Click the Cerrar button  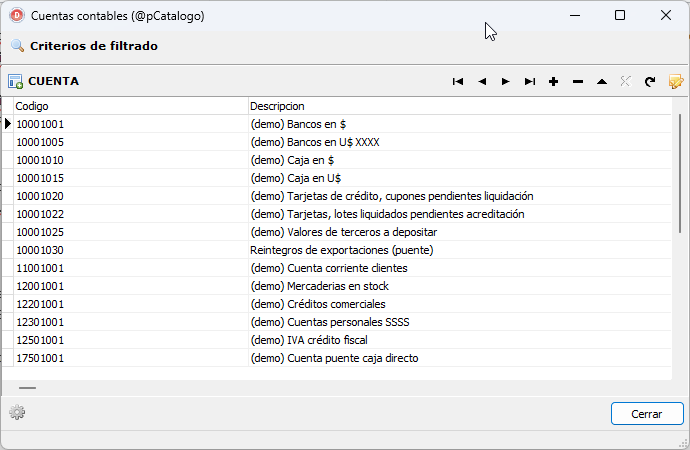point(647,413)
